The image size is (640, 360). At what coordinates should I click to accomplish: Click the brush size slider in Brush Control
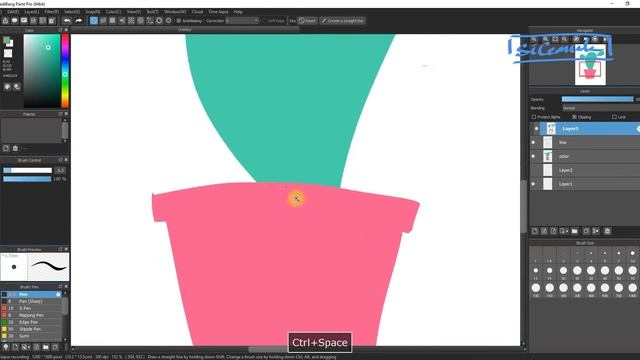[x=27, y=170]
